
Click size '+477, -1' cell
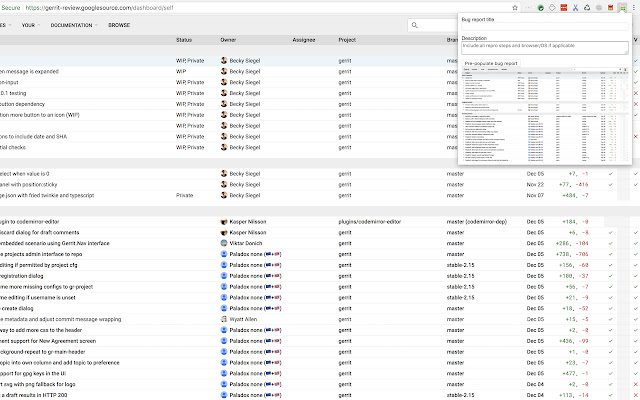point(575,373)
